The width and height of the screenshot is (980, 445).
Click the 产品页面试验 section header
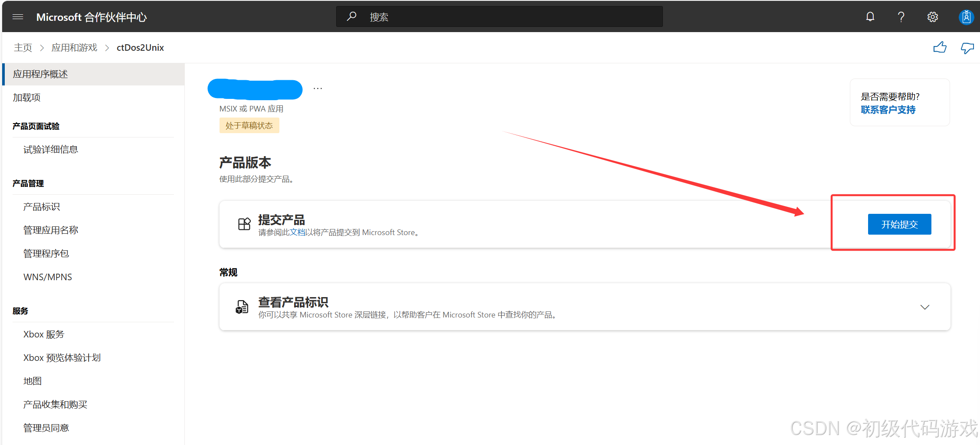tap(36, 126)
